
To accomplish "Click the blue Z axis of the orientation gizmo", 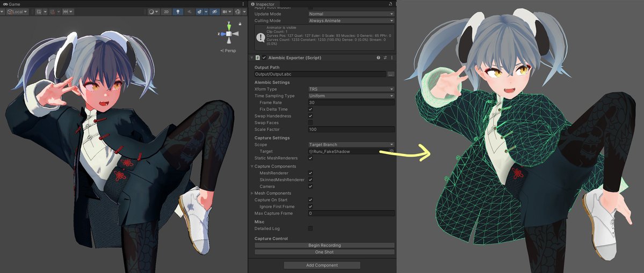I will 223,34.
